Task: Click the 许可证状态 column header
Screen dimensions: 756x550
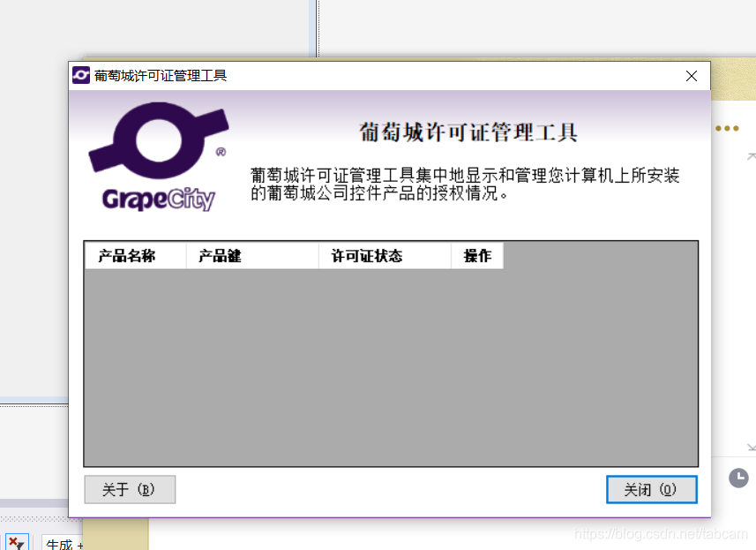Action: [x=385, y=256]
